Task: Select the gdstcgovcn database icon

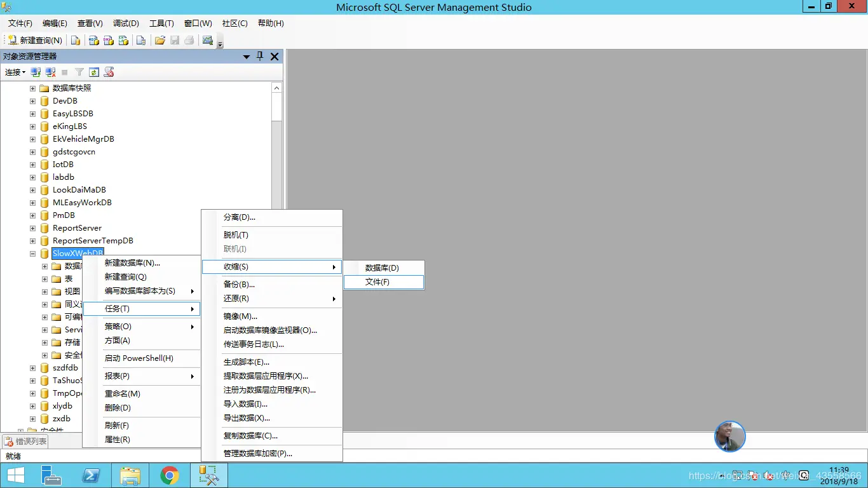Action: 44,152
